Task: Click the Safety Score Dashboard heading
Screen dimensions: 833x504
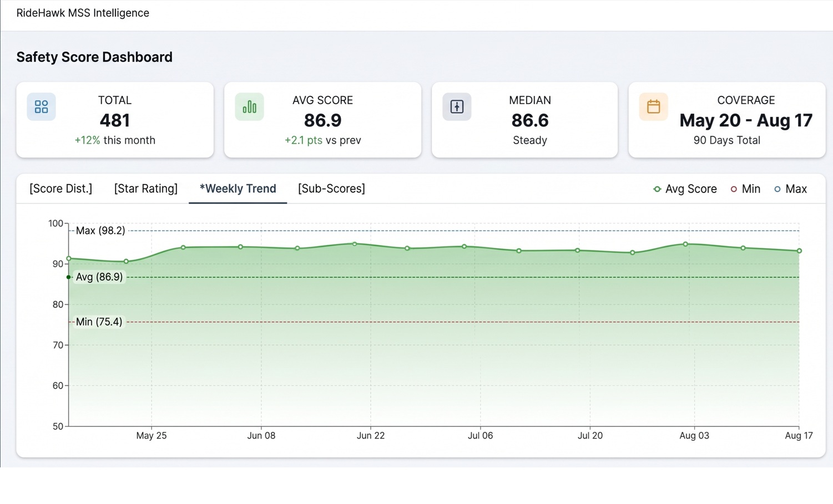Action: (x=94, y=57)
